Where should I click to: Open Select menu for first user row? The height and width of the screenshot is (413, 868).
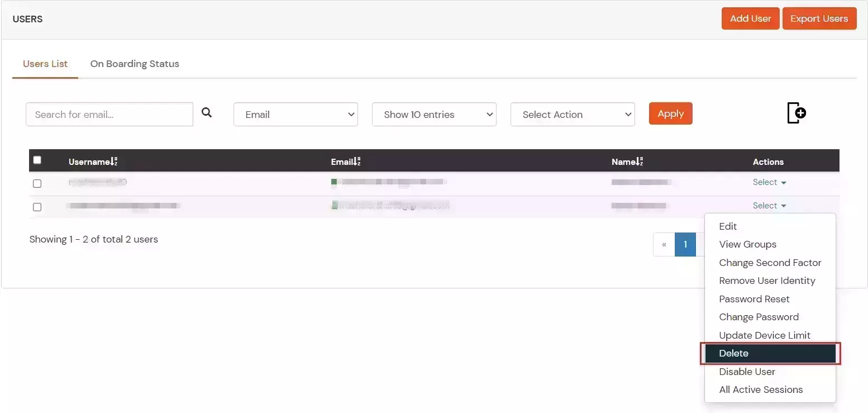[x=769, y=182]
